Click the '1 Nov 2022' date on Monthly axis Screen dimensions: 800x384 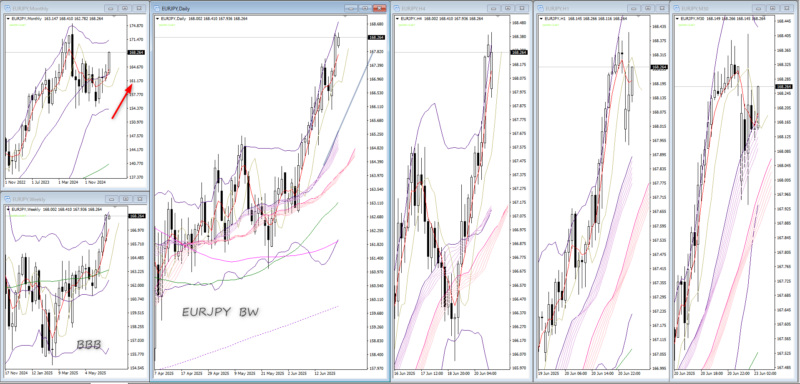click(x=14, y=181)
